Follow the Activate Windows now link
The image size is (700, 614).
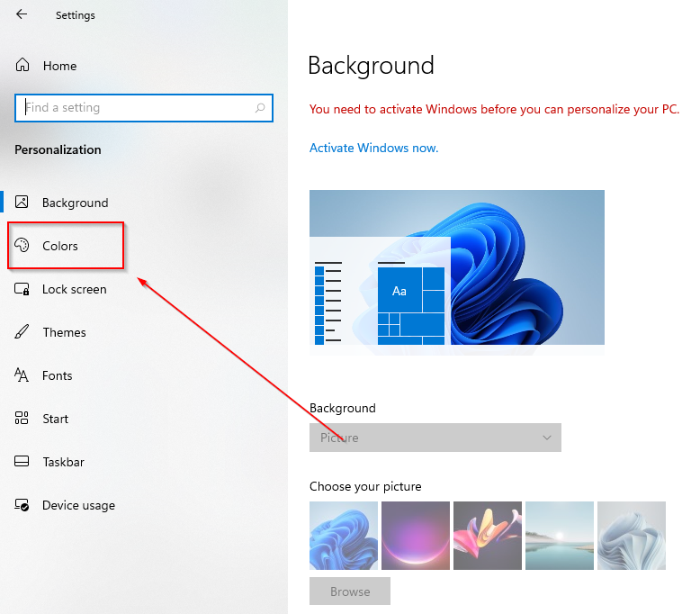373,148
